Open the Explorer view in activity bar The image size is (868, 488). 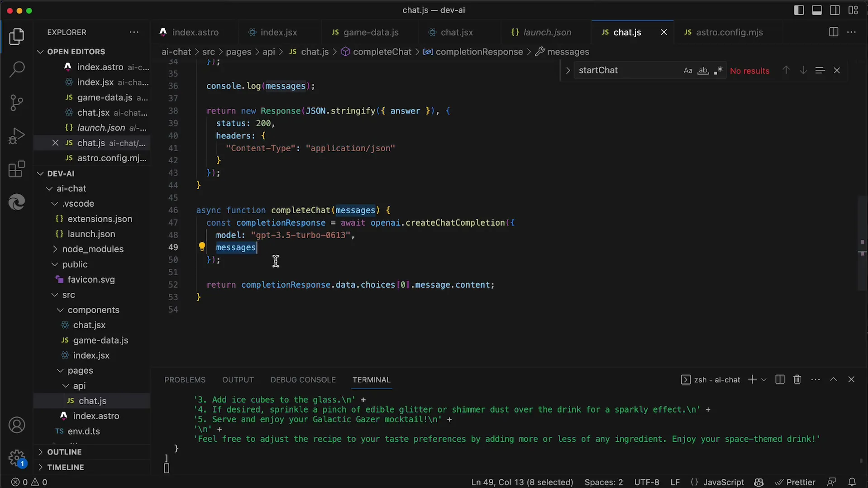pyautogui.click(x=17, y=36)
